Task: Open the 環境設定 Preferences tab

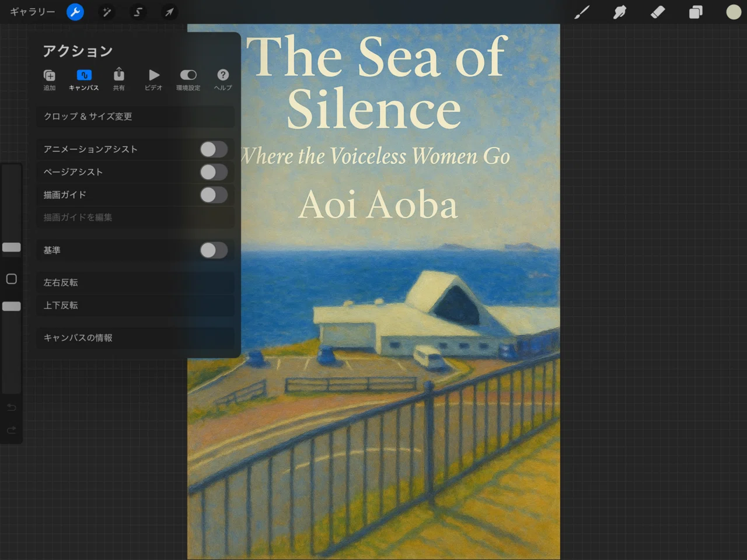Action: [188, 80]
